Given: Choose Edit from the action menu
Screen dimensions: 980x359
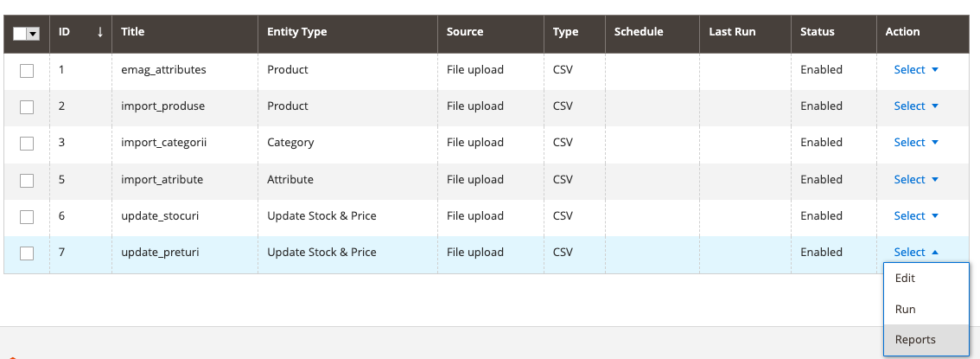Looking at the screenshot, I should pos(926,279).
